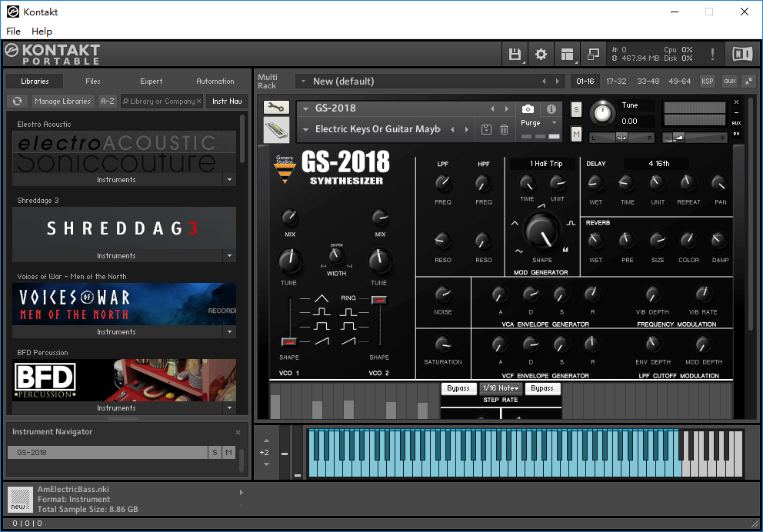Open BFD Percussion Instruments dropdown

(x=230, y=408)
